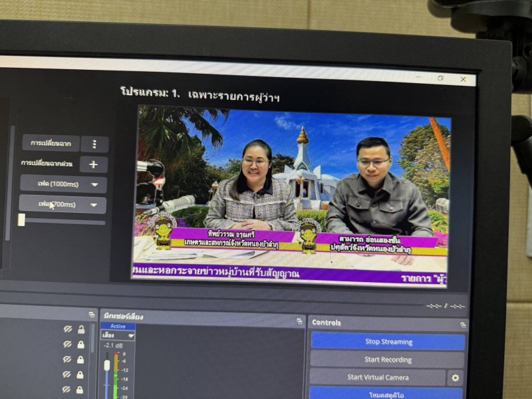Pop out the Controls dock panel
This screenshot has width=532, height=399.
coord(462,325)
